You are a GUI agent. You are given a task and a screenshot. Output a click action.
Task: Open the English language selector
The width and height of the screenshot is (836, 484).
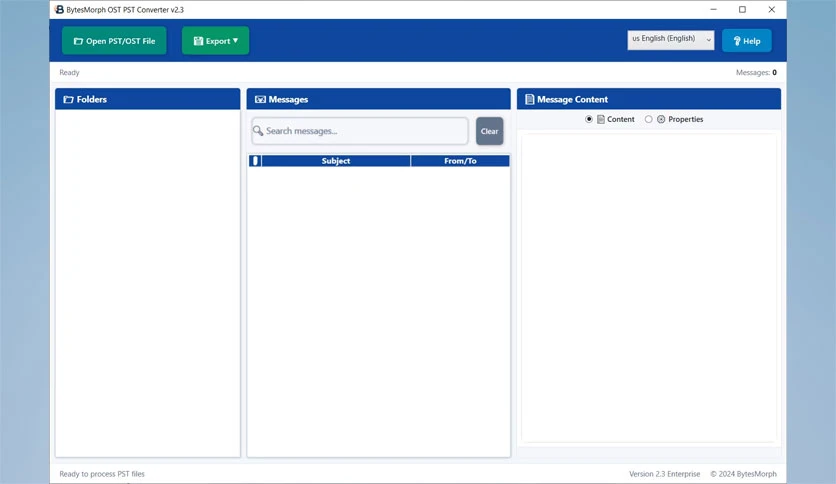(671, 39)
